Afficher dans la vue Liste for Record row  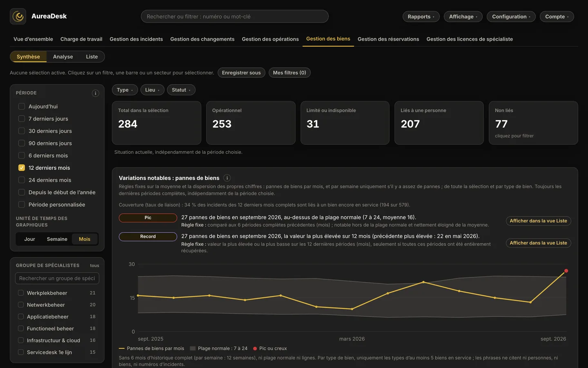538,243
